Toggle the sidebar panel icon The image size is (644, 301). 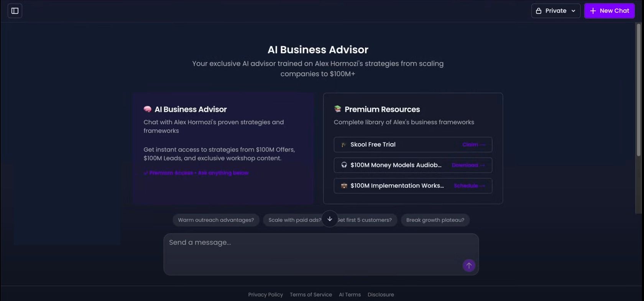click(15, 11)
